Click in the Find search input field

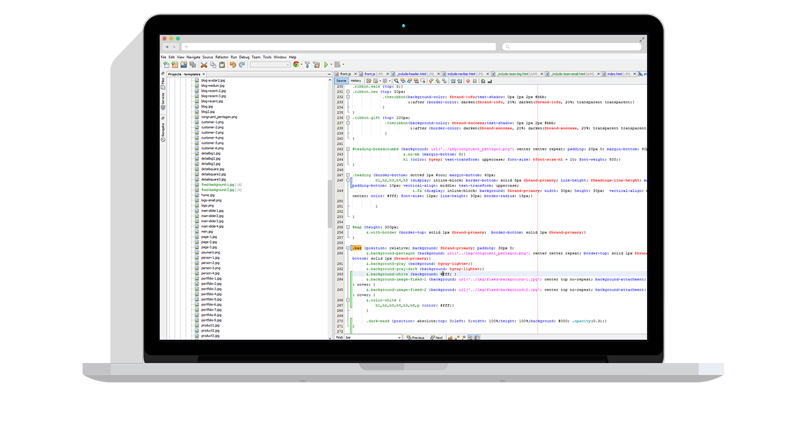[372, 338]
